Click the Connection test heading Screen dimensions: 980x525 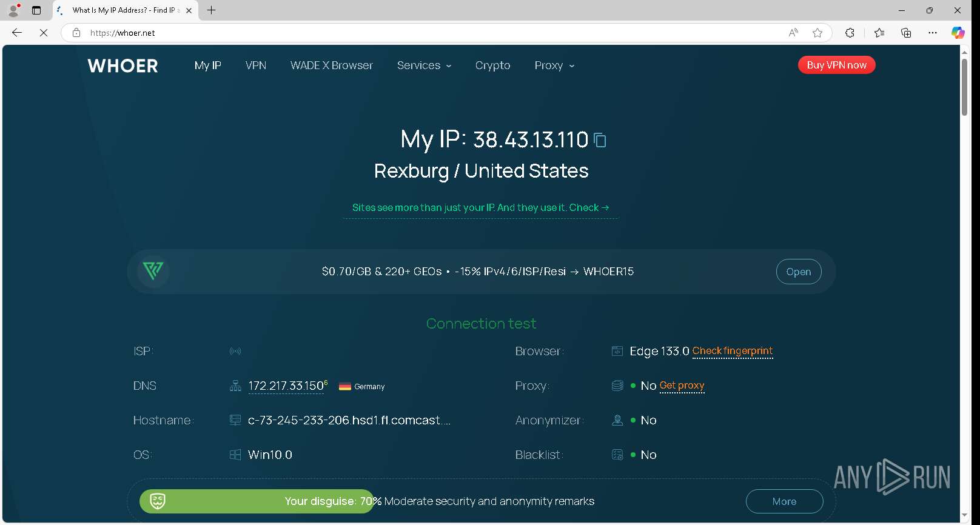[481, 324]
